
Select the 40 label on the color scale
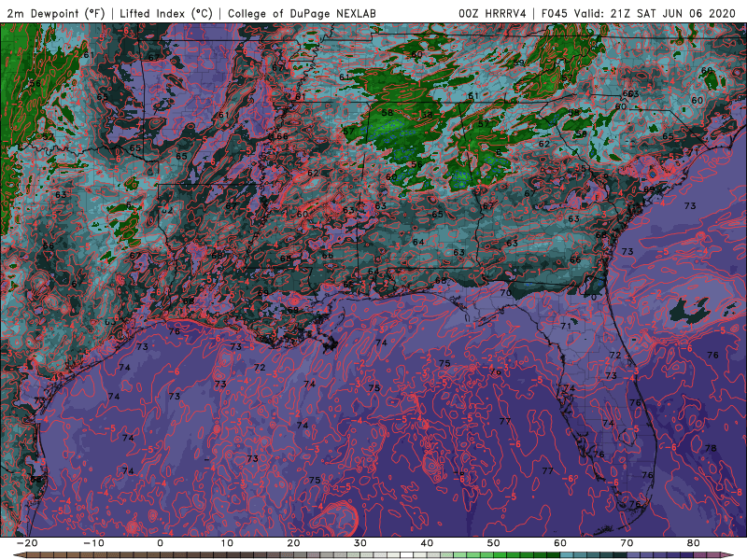pyautogui.click(x=427, y=543)
